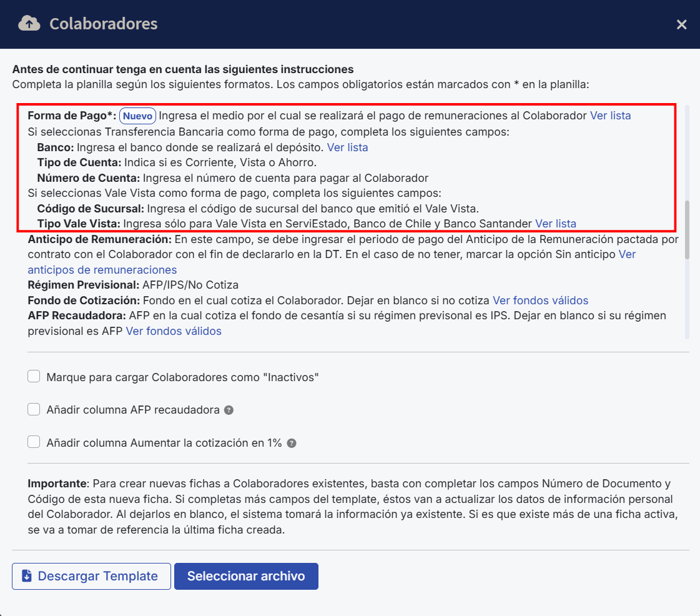Click the Descargar Template button

coord(91,575)
